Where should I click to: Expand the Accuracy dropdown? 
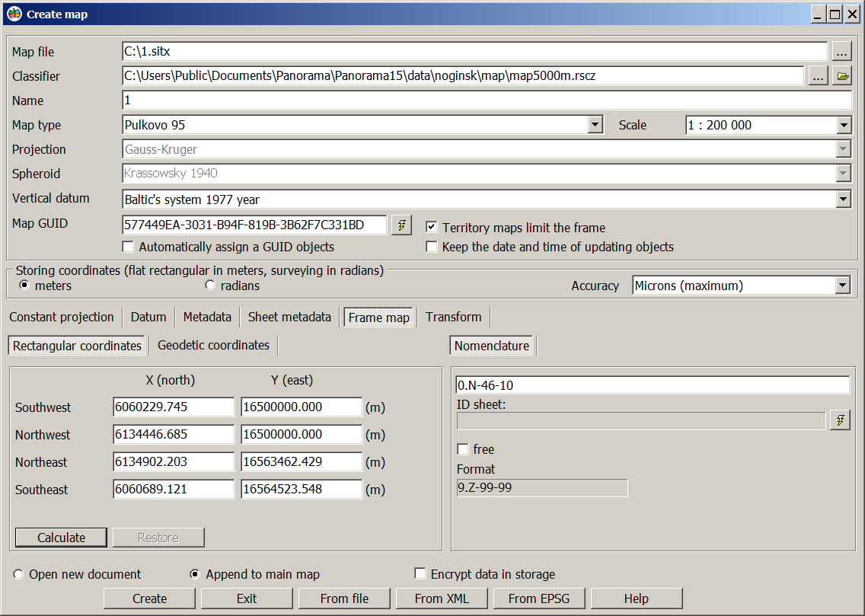pyautogui.click(x=842, y=286)
